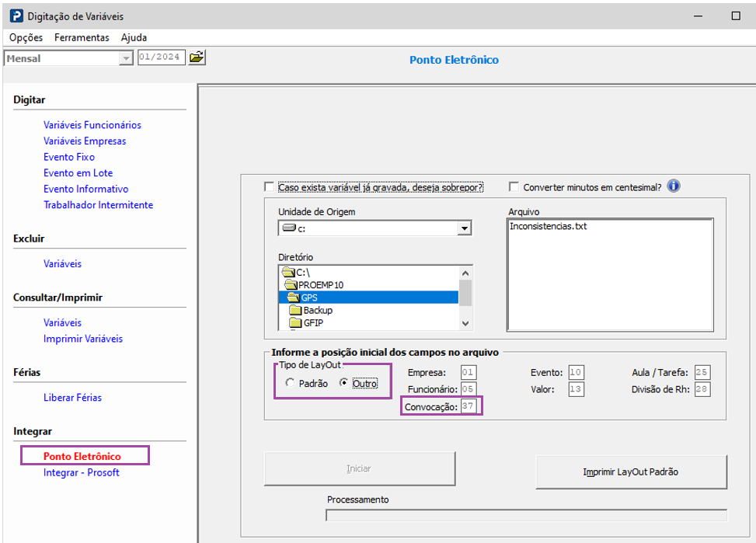Viewport: 756px width, 543px height.
Task: Toggle Converter minutos em centesimal checkbox
Action: point(514,187)
